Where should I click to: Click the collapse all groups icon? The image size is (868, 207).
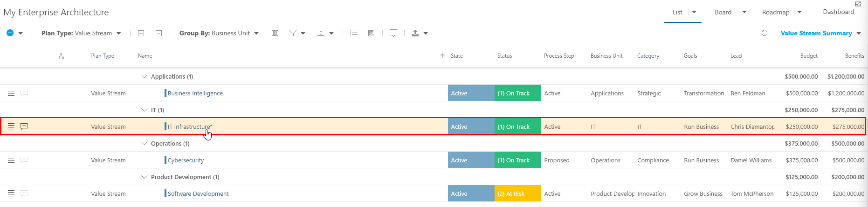[x=158, y=33]
